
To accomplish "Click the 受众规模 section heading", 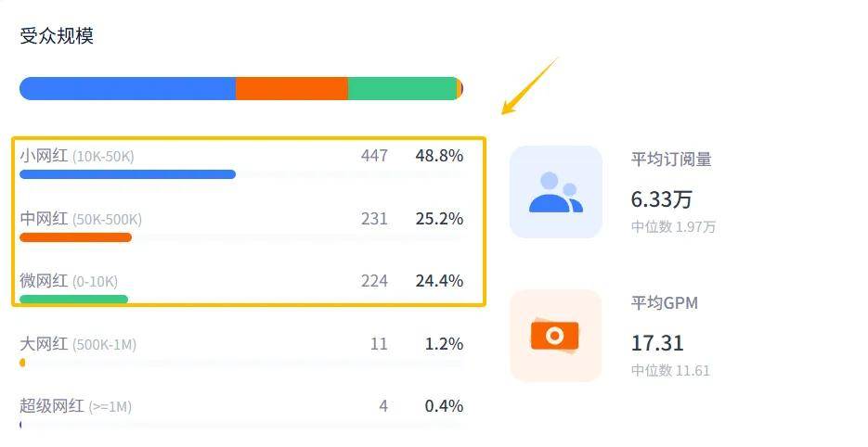I will (x=57, y=36).
